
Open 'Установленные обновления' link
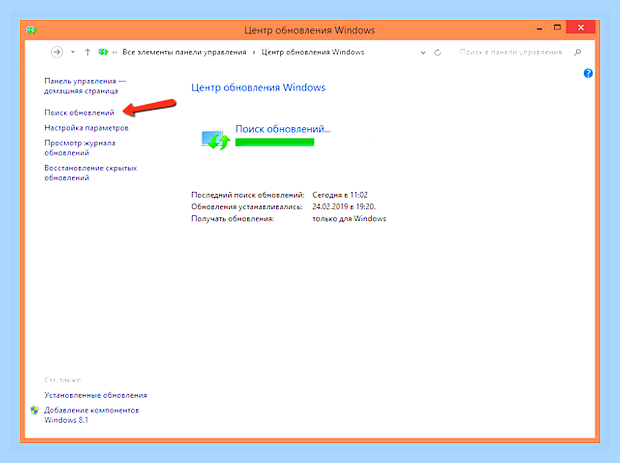(96, 395)
